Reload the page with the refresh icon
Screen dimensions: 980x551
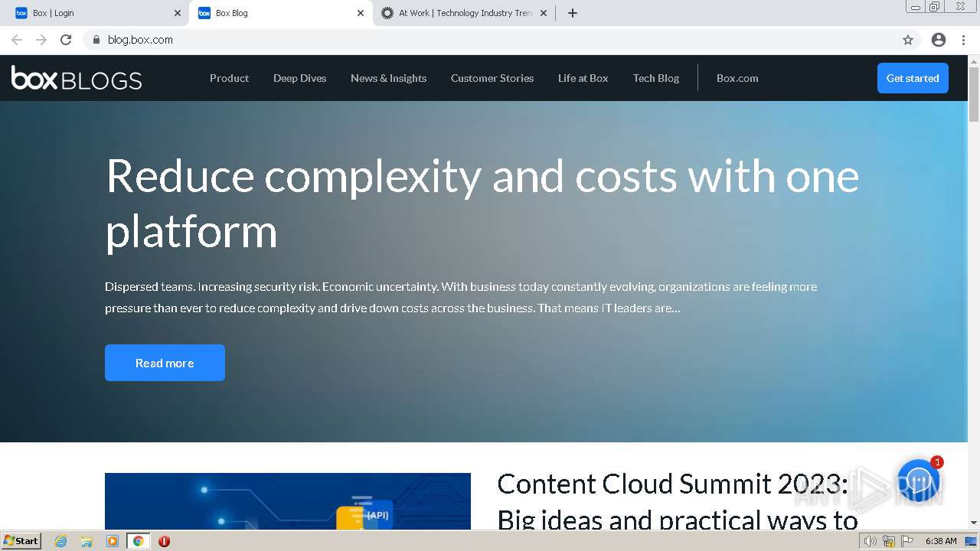tap(66, 40)
